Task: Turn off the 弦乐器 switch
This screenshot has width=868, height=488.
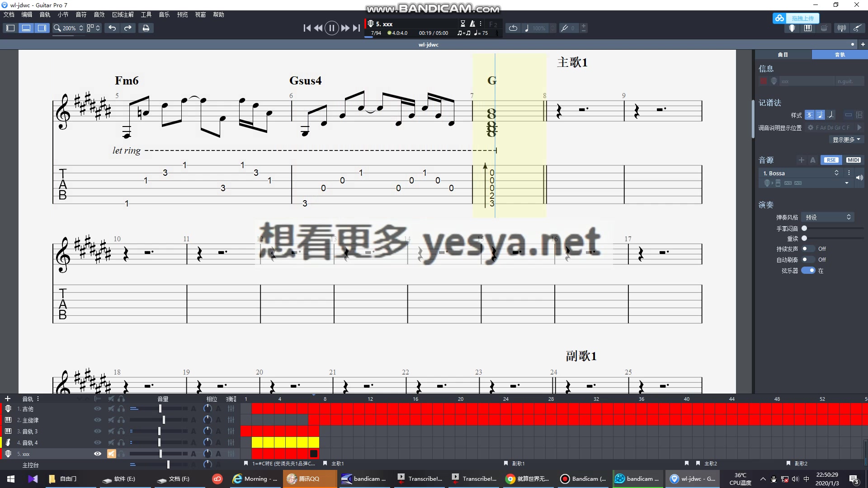Action: tap(808, 270)
